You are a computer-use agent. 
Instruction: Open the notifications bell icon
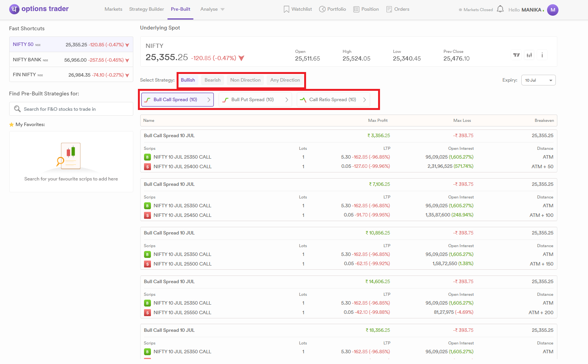pos(500,9)
